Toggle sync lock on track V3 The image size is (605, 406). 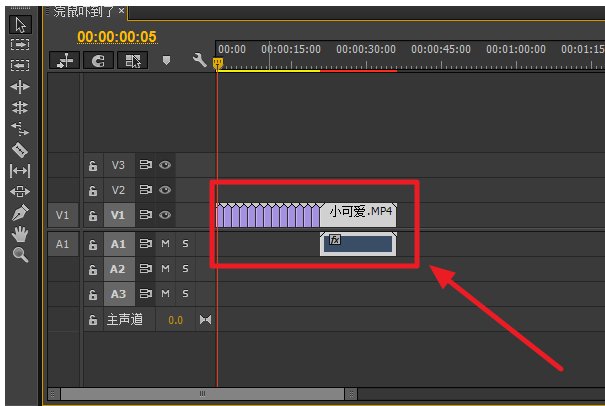point(145,165)
